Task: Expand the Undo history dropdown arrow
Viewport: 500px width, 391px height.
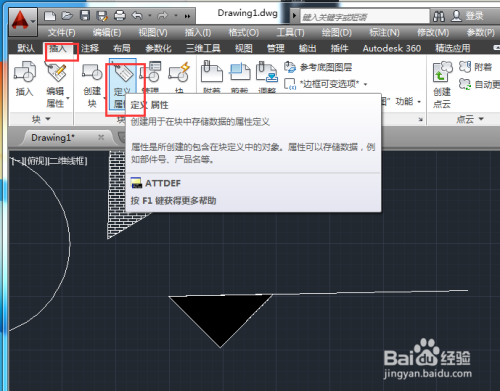Action: pos(150,16)
